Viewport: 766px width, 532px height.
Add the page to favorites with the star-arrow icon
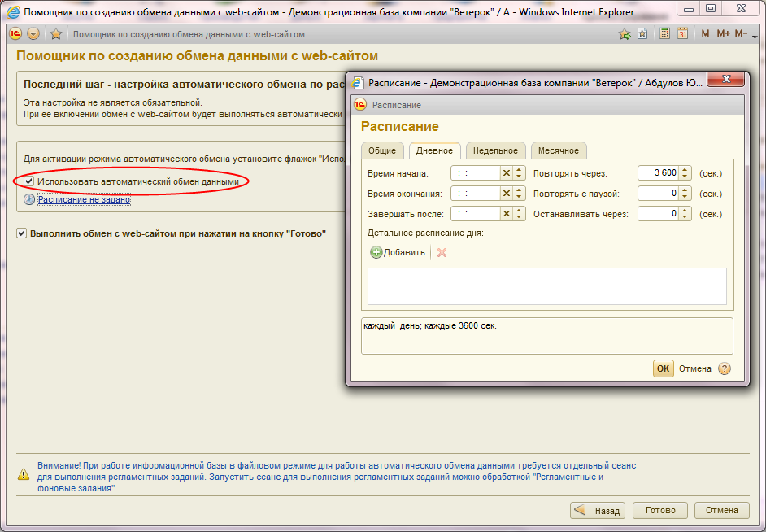click(x=625, y=33)
